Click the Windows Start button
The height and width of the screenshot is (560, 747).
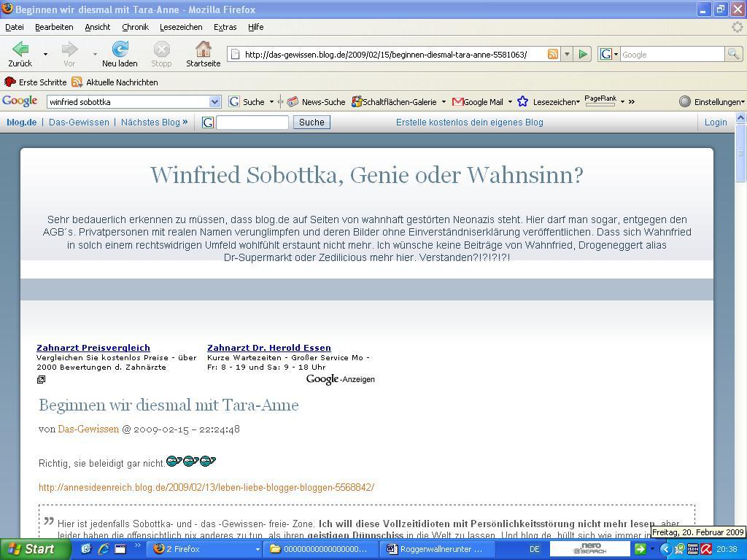pyautogui.click(x=35, y=549)
